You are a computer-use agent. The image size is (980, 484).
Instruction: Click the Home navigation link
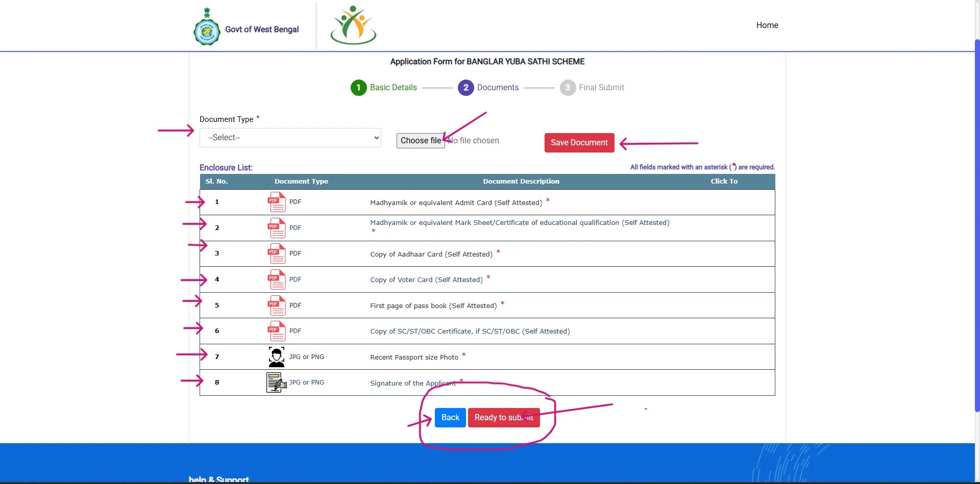pyautogui.click(x=767, y=24)
